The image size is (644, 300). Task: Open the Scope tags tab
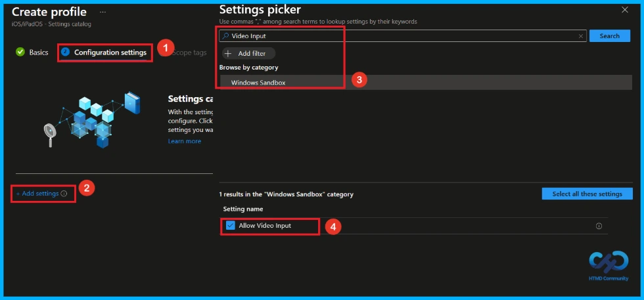click(190, 53)
